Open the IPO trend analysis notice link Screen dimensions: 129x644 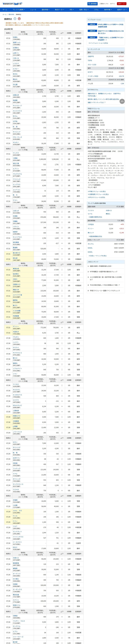click(x=111, y=26)
